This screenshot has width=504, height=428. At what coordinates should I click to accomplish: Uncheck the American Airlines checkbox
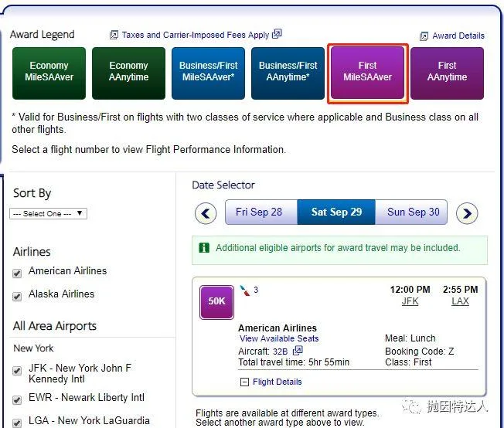[x=17, y=273]
